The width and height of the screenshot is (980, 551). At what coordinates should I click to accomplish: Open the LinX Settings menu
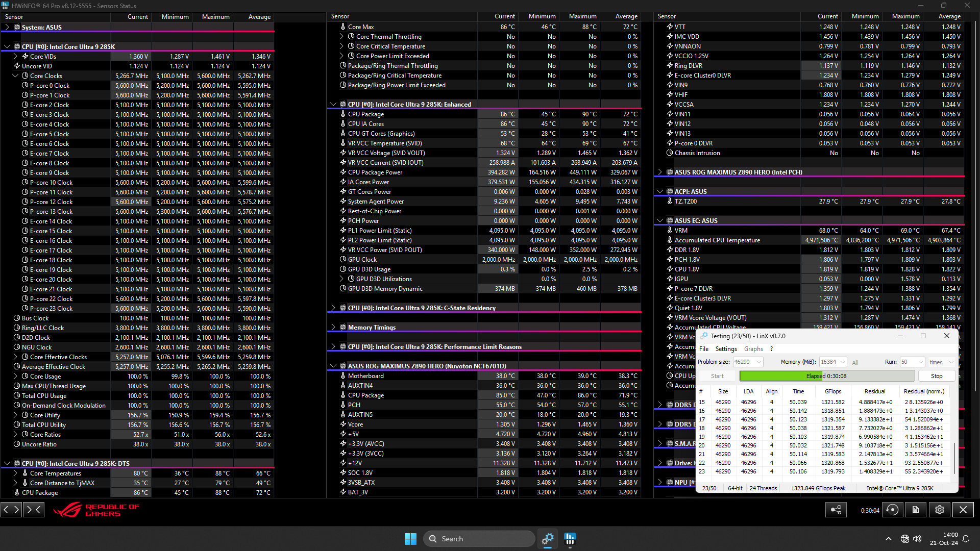pos(726,349)
